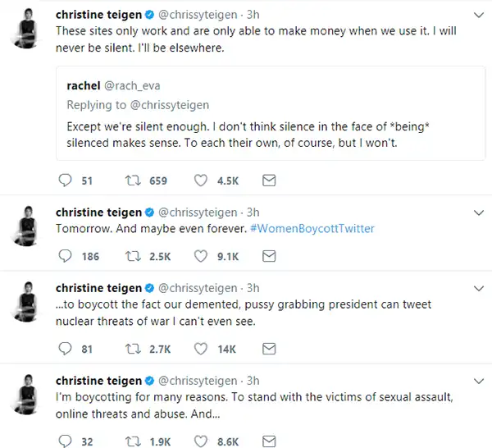Like the tweet with 9.1K likes
492x448 pixels.
click(x=201, y=256)
